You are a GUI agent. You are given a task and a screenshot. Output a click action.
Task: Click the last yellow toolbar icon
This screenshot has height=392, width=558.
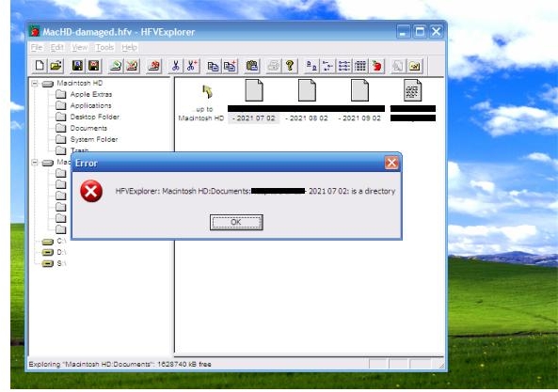(x=415, y=66)
